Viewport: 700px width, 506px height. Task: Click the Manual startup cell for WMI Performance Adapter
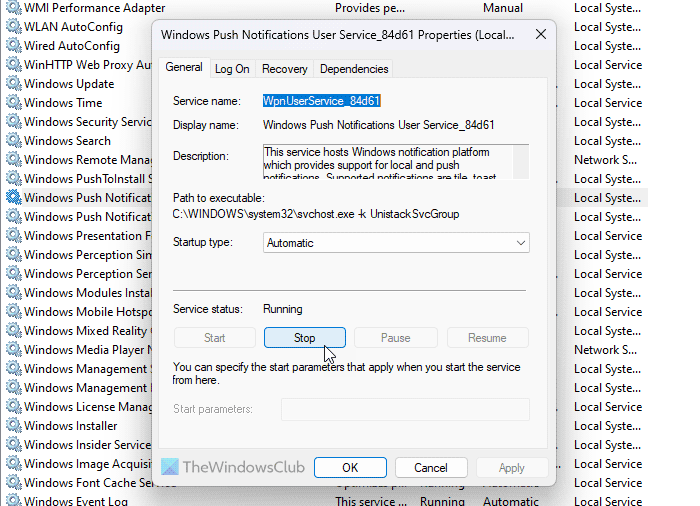click(503, 8)
